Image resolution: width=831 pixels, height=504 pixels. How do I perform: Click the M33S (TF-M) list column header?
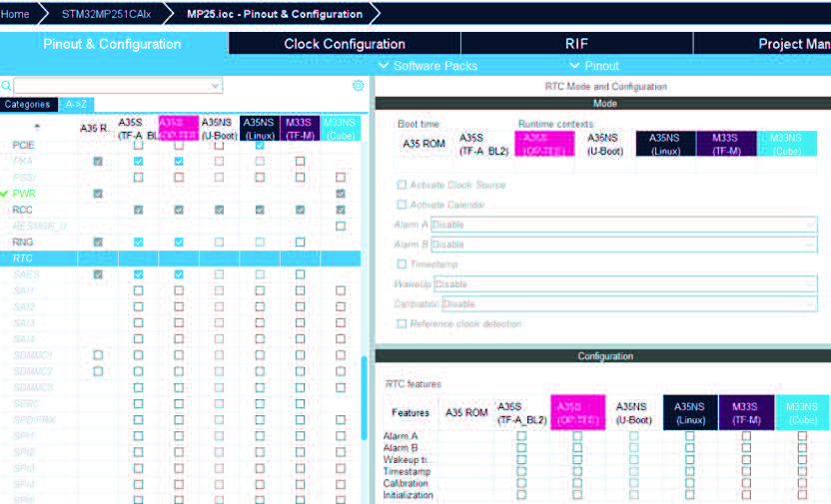[300, 129]
